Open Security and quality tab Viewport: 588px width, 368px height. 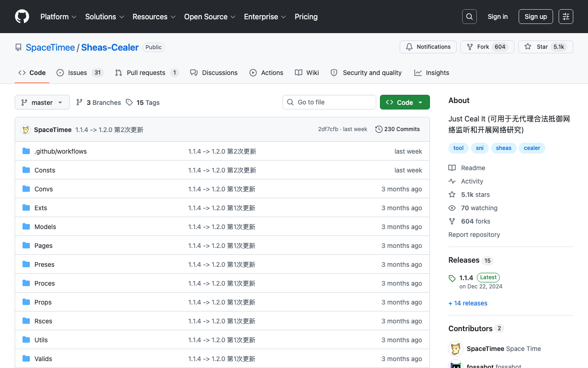click(x=366, y=73)
